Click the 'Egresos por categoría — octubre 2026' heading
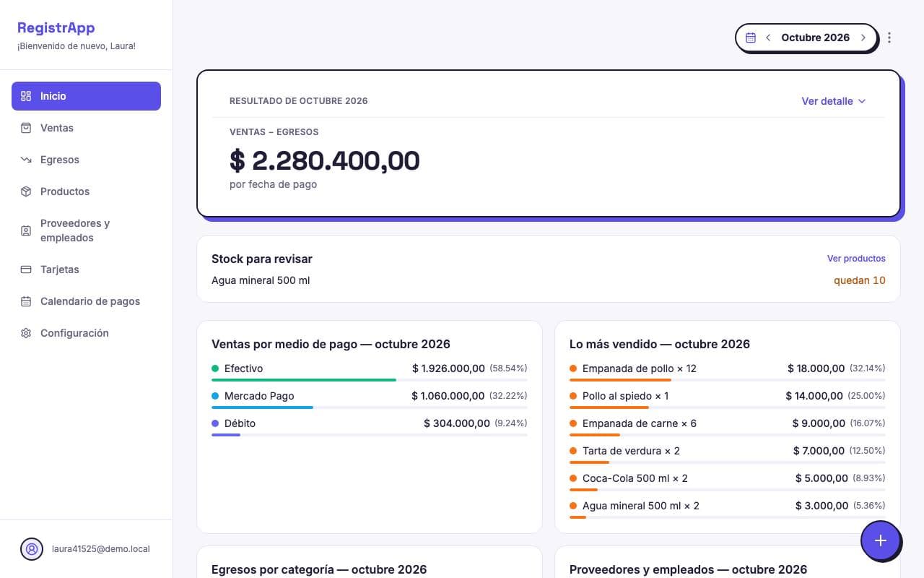 319,569
